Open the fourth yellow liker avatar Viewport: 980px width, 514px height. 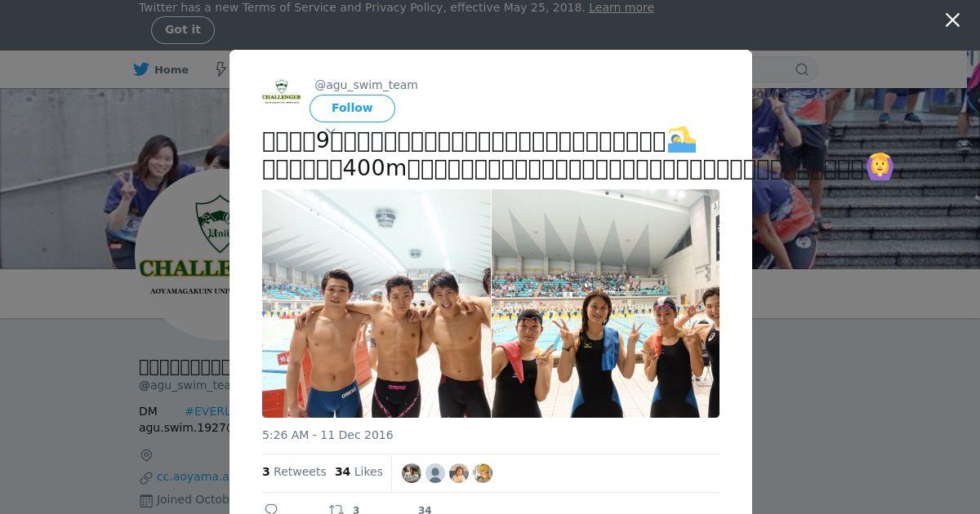point(483,473)
